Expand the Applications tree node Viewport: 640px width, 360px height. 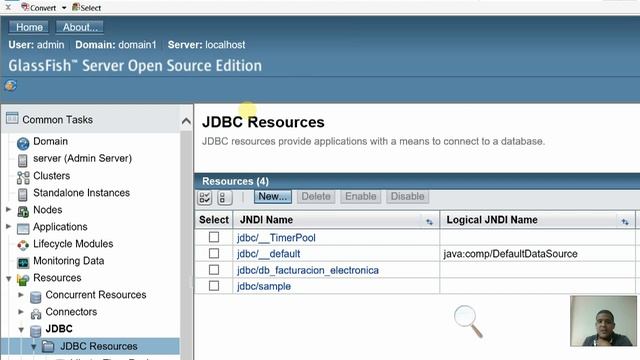pyautogui.click(x=8, y=226)
